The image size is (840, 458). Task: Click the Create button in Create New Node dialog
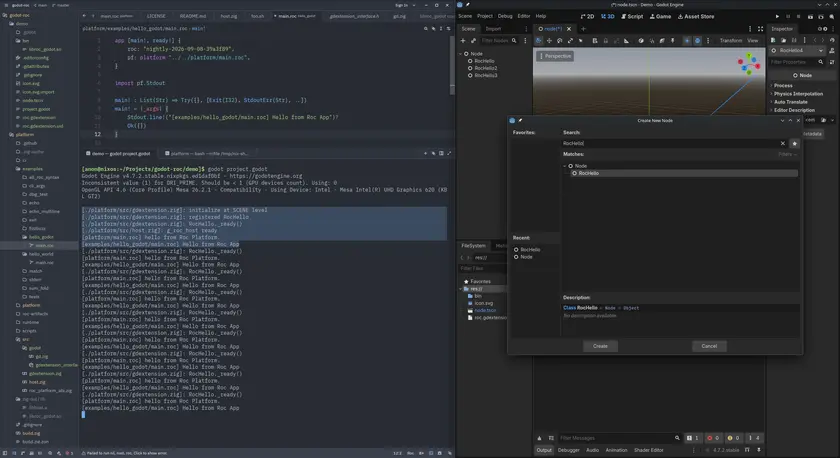click(x=600, y=346)
